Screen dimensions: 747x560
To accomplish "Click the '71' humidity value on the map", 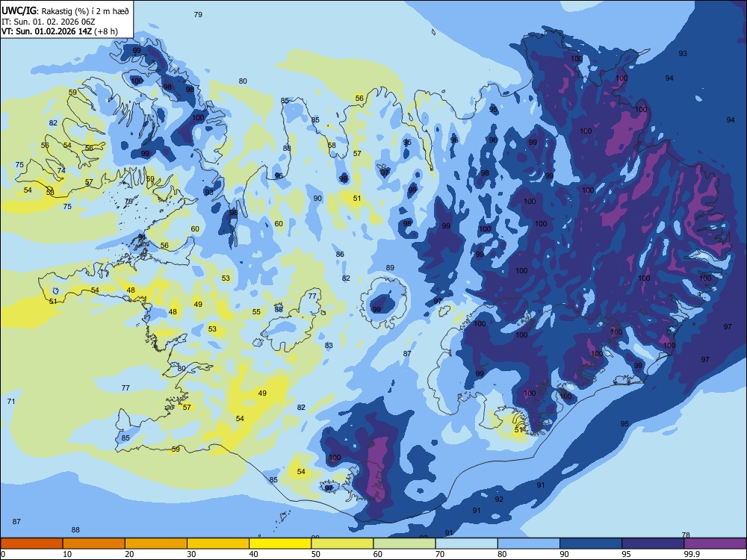I will pyautogui.click(x=11, y=402).
